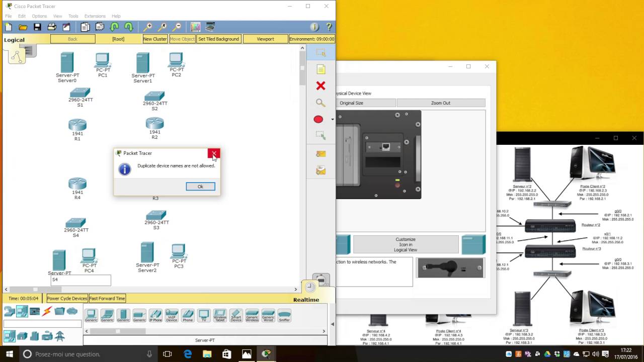This screenshot has width=644, height=362.
Task: Open draw shape dropdown arrow
Action: [x=332, y=120]
